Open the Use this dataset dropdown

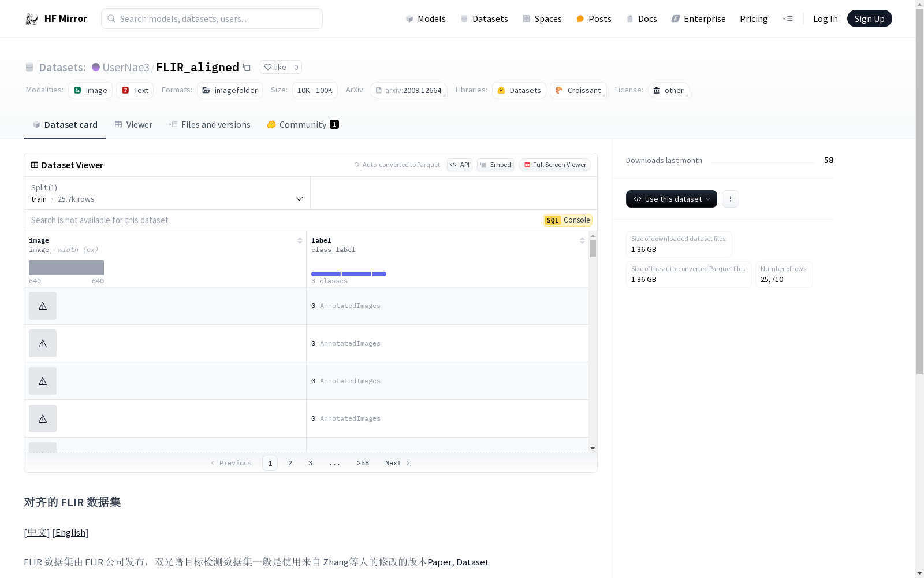(x=672, y=199)
